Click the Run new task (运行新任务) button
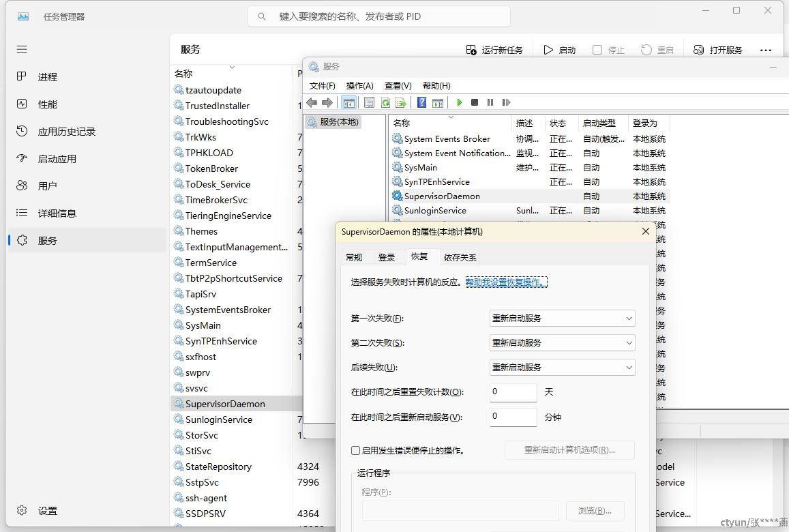 [494, 50]
